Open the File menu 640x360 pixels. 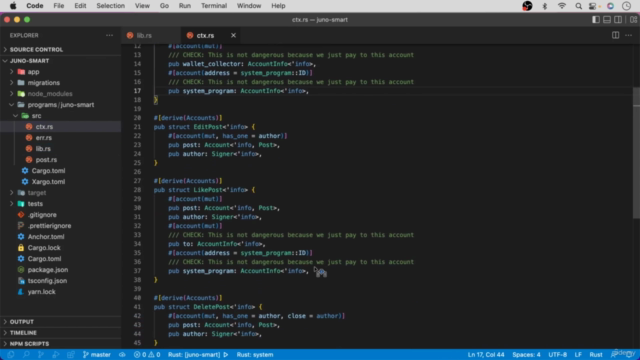[x=59, y=6]
